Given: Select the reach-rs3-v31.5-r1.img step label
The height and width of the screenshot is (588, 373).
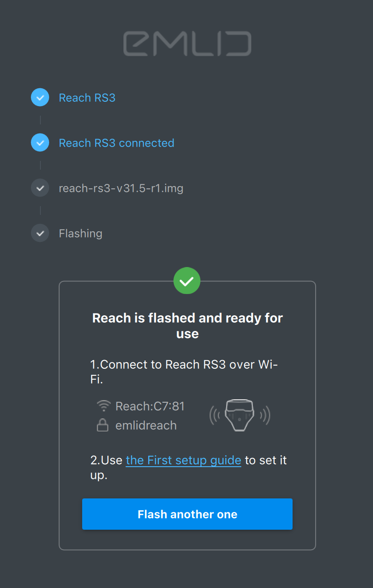Looking at the screenshot, I should 121,188.
